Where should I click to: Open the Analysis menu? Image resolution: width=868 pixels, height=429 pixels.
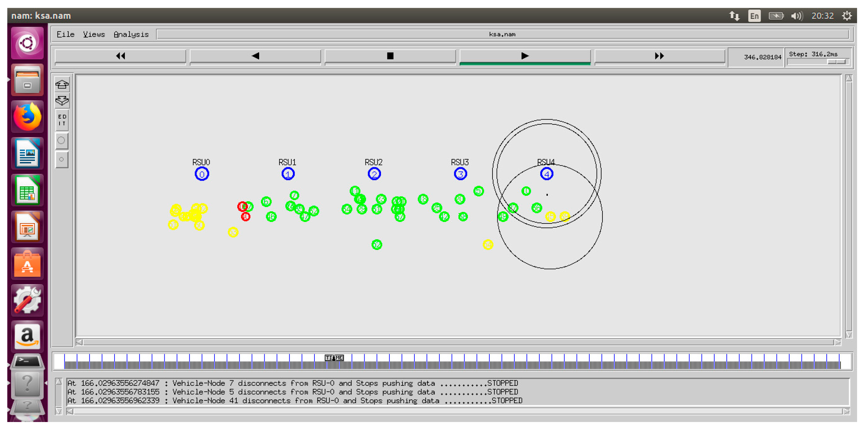coord(131,34)
